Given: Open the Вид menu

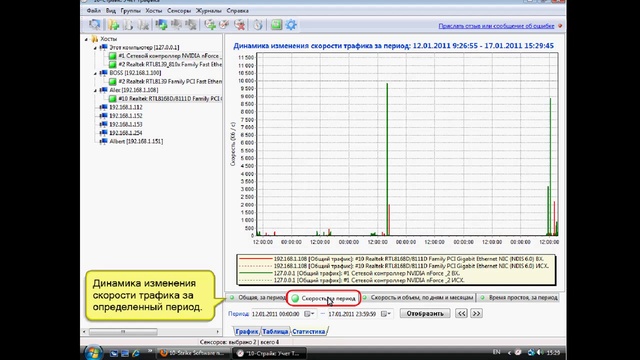Looking at the screenshot, I should [x=111, y=11].
